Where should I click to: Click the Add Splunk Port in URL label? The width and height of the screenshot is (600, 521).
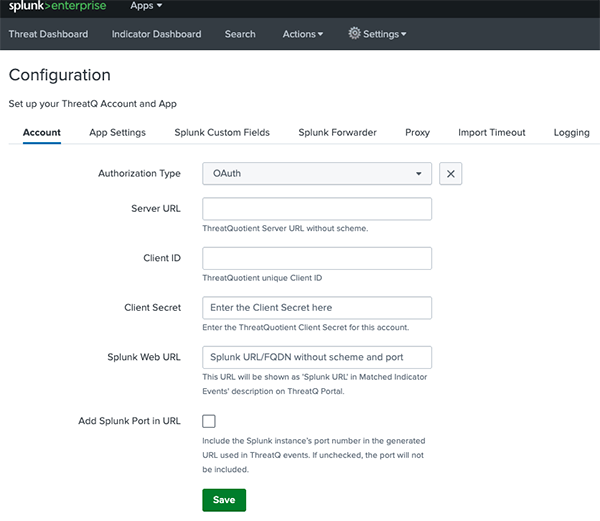pos(129,421)
